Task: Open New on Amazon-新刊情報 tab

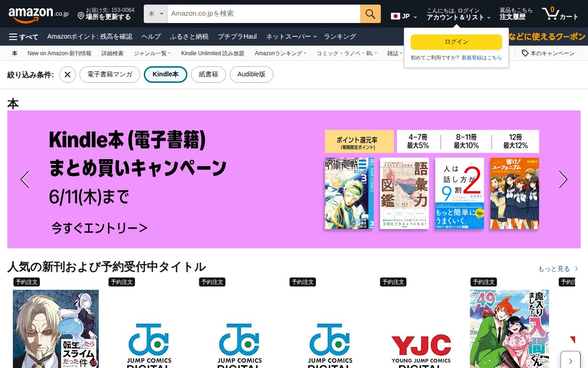Action: point(59,53)
